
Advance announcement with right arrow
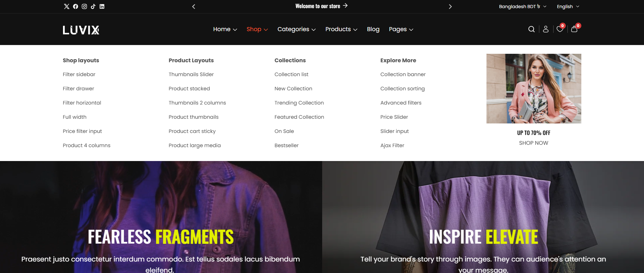(450, 6)
